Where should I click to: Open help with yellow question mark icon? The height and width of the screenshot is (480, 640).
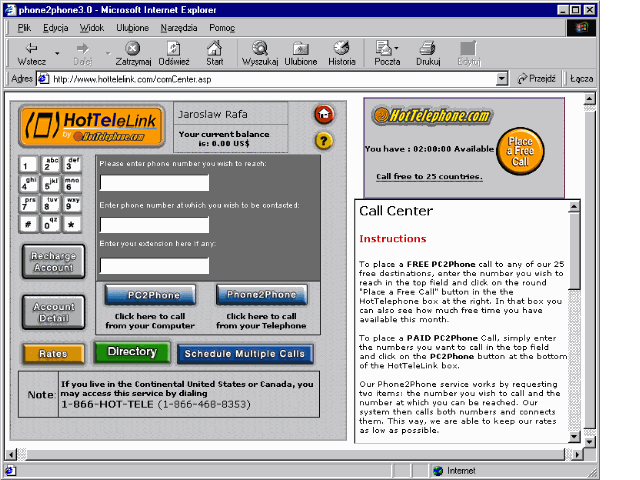click(324, 141)
